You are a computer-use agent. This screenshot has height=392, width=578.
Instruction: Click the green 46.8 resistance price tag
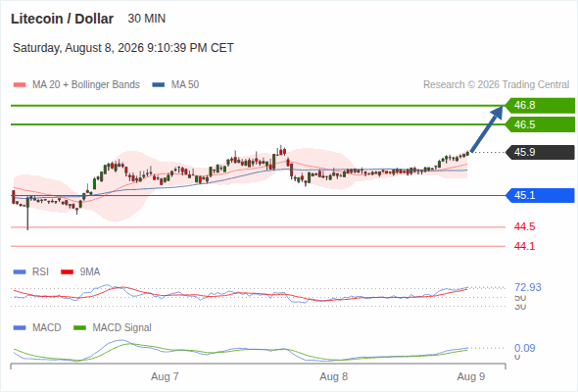[x=540, y=106]
